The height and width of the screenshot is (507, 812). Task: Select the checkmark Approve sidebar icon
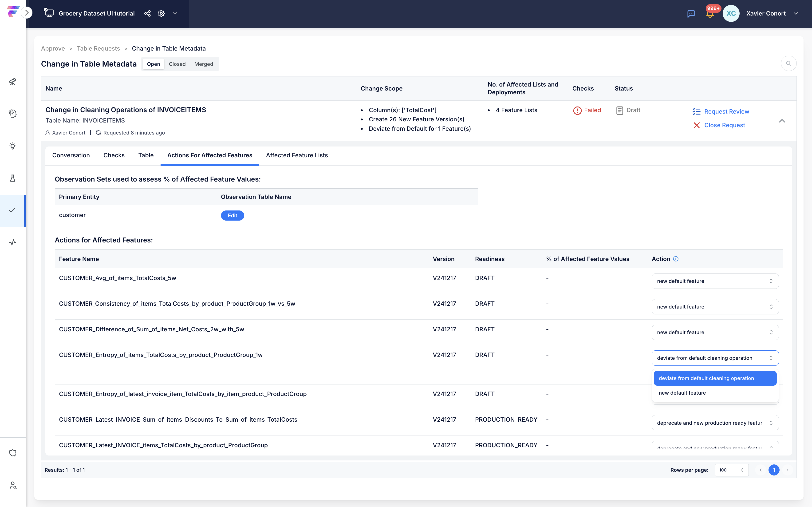click(x=12, y=210)
